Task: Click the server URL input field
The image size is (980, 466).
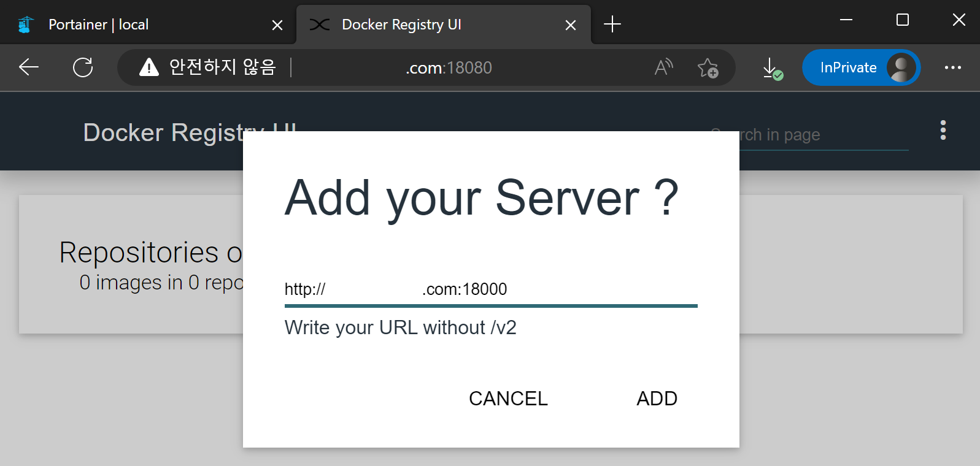Action: point(491,289)
